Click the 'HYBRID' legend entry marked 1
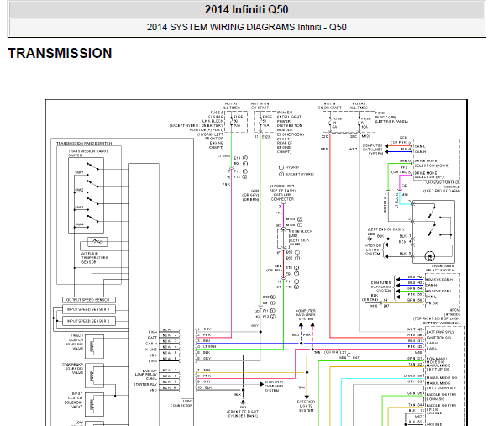504x426 pixels. tap(289, 167)
